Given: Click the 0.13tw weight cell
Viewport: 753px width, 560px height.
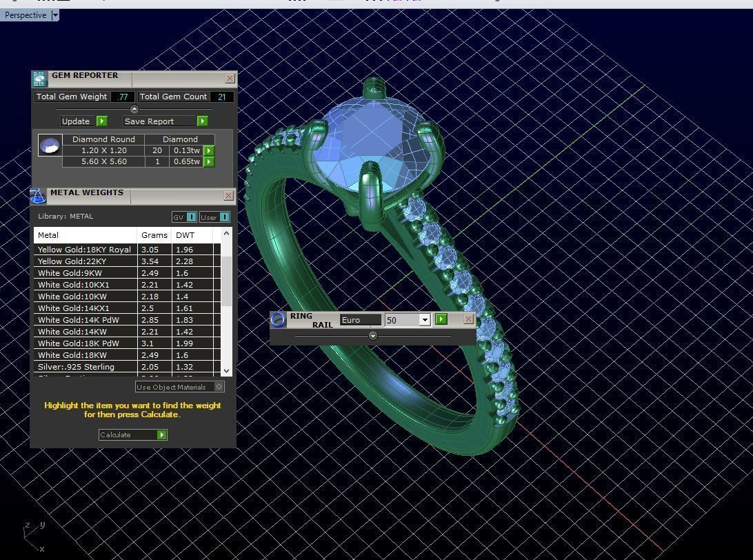Looking at the screenshot, I should [187, 150].
